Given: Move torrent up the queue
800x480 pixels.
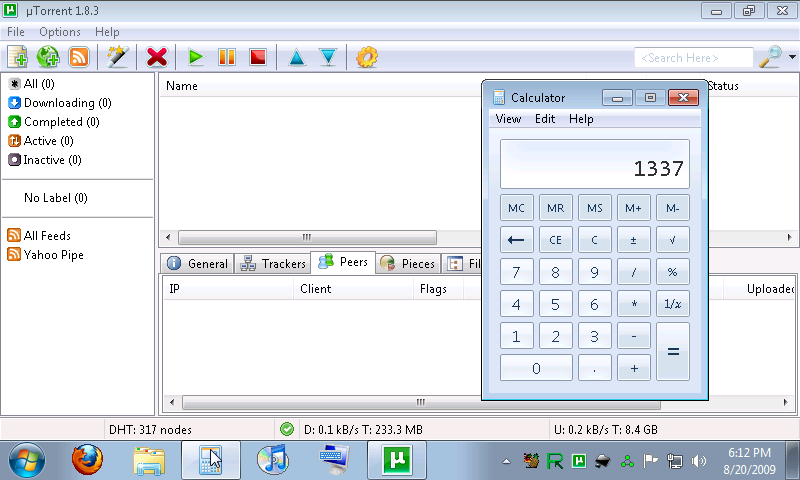Looking at the screenshot, I should point(297,57).
